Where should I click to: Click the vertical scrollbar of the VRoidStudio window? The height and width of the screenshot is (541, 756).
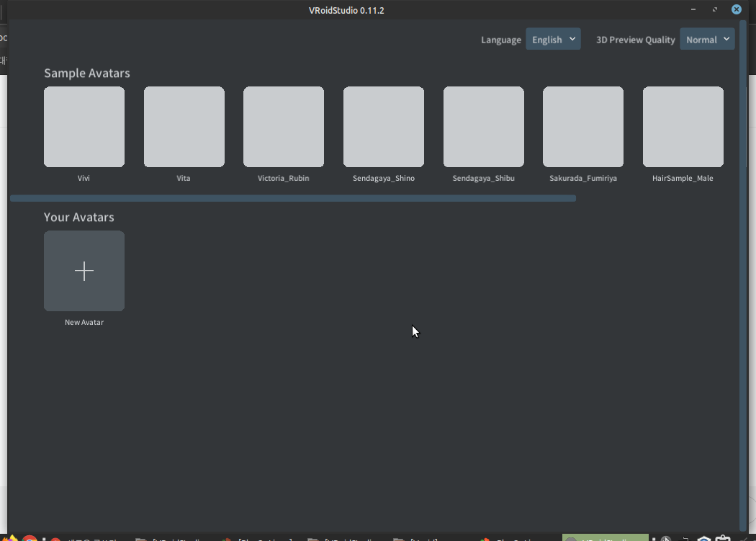[x=742, y=275]
